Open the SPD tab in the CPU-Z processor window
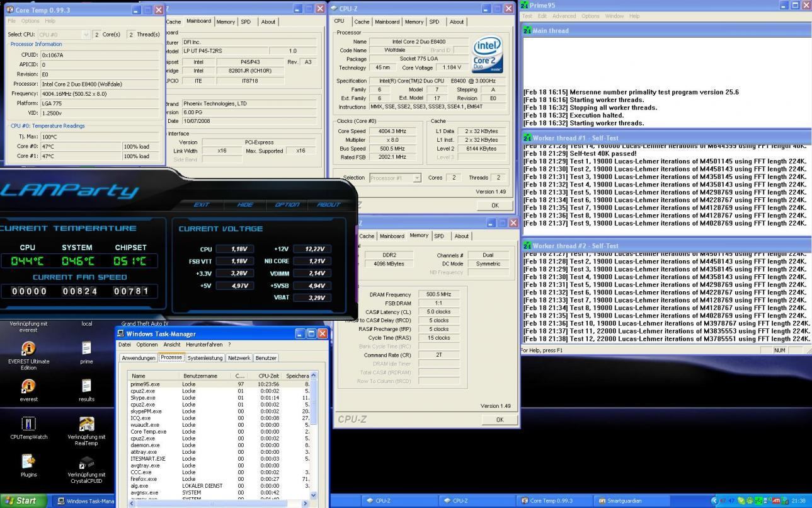The height and width of the screenshot is (508, 812). [x=434, y=21]
